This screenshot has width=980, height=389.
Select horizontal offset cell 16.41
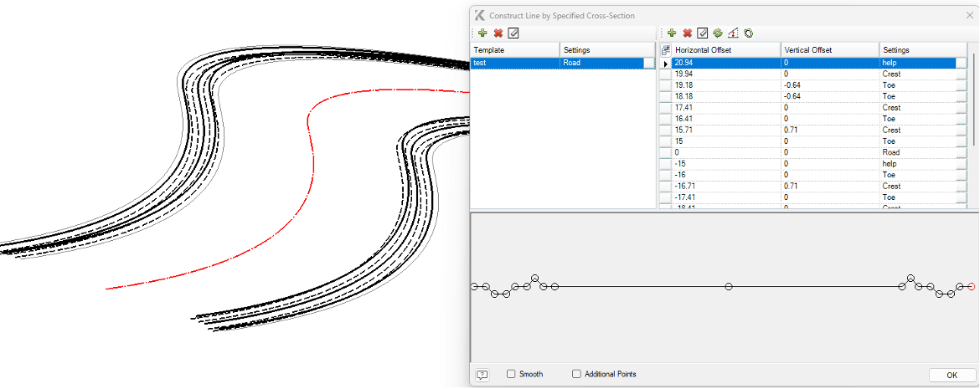pos(726,120)
